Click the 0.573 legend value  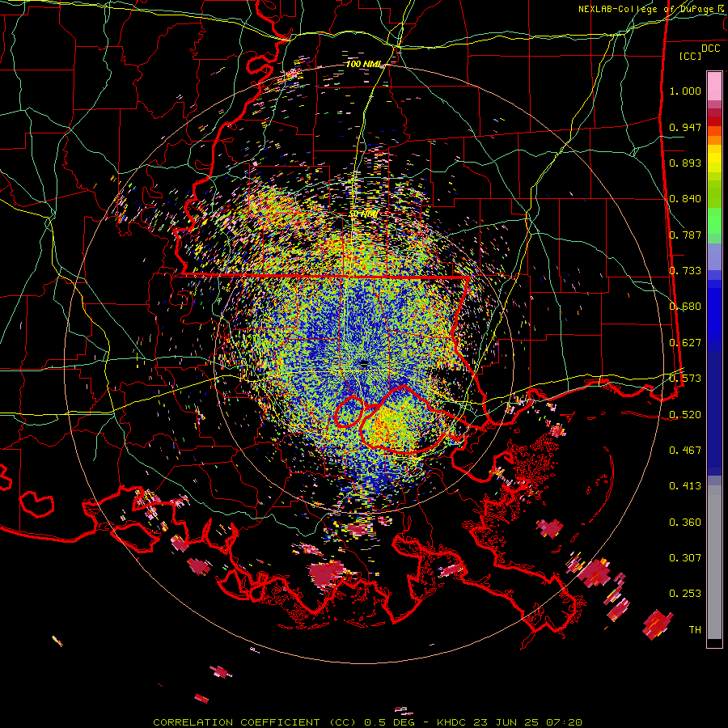[685, 379]
